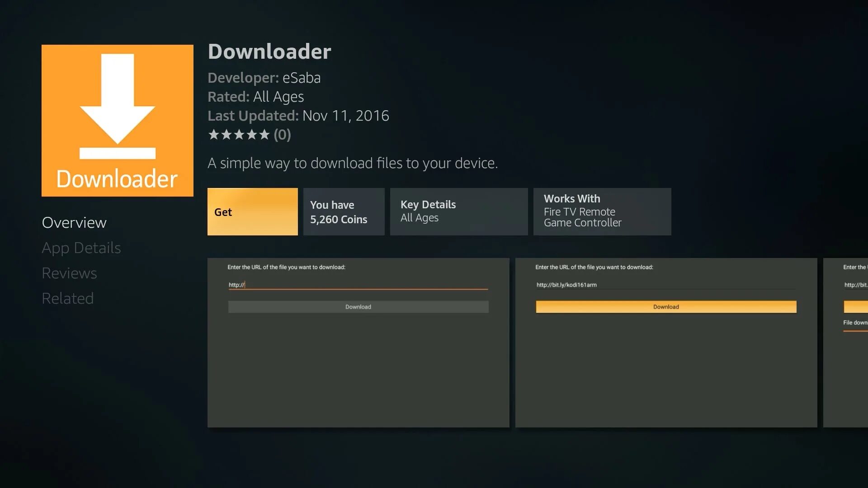The height and width of the screenshot is (488, 868).
Task: Select the You have 5,260 Coins tile
Action: coord(344,211)
